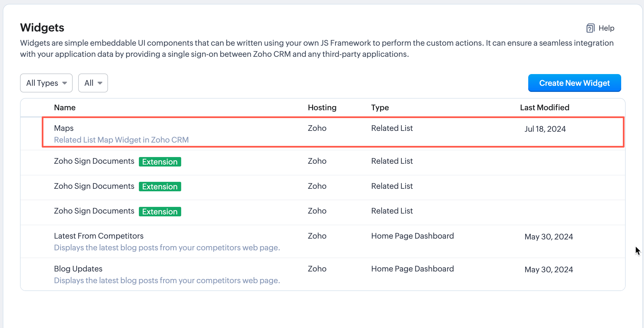This screenshot has width=644, height=328.
Task: Click Latest From Competitors description text
Action: [x=167, y=248]
